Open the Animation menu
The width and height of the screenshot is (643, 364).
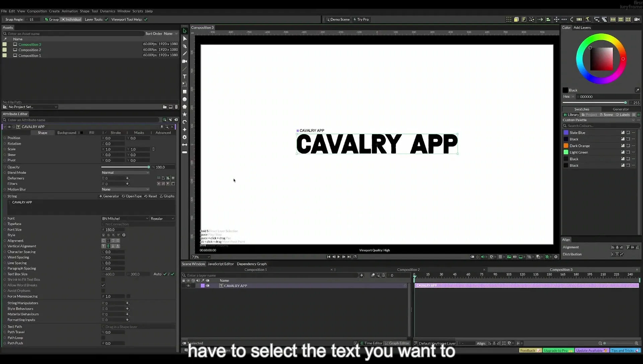click(70, 11)
